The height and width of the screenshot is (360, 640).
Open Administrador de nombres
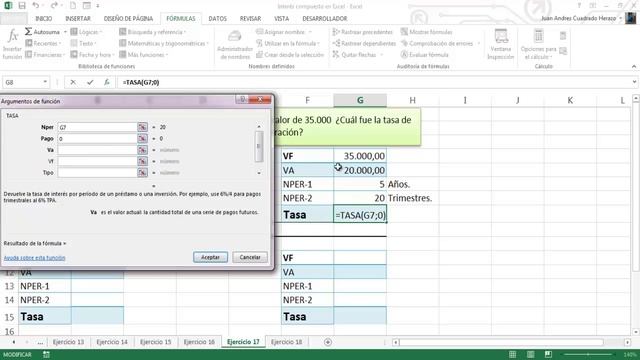coord(235,45)
